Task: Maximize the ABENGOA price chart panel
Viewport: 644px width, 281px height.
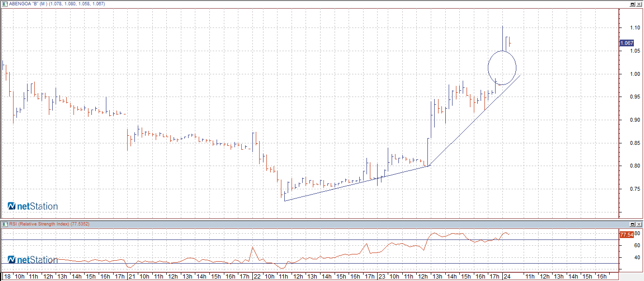Action: (632, 4)
